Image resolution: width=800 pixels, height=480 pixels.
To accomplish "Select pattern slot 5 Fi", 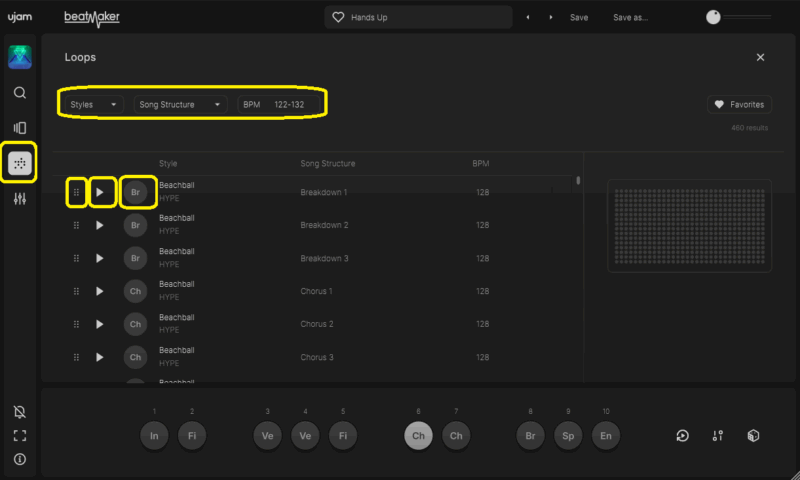I will click(x=343, y=436).
